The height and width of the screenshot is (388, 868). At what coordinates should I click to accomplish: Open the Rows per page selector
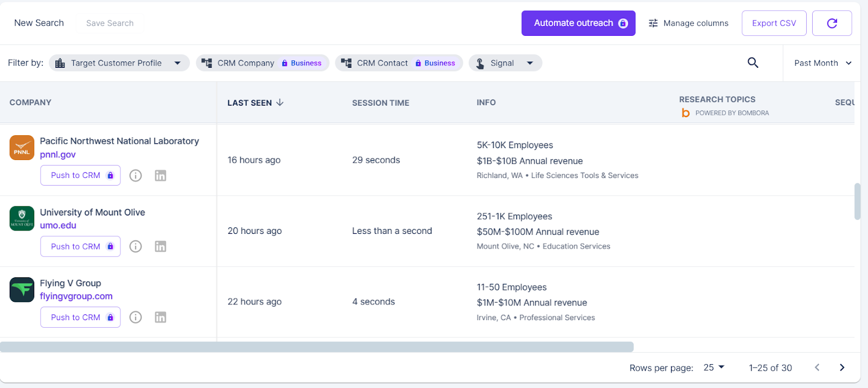click(x=713, y=368)
